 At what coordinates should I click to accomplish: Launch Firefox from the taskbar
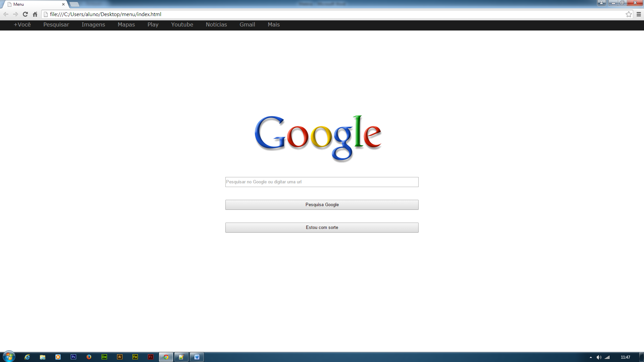89,357
